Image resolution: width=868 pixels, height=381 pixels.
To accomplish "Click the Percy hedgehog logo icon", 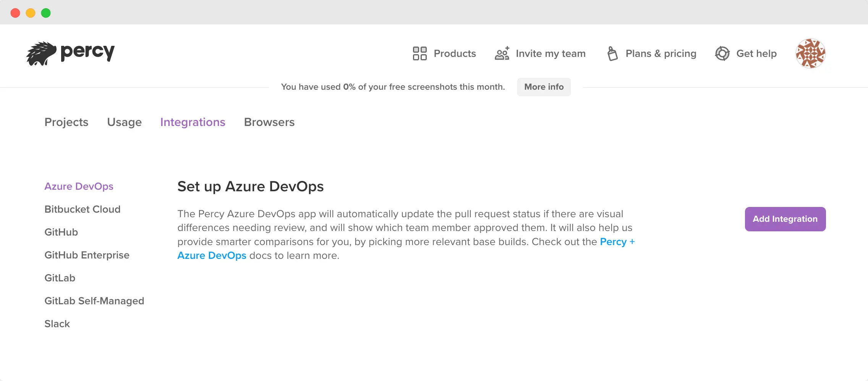I will pyautogui.click(x=41, y=53).
